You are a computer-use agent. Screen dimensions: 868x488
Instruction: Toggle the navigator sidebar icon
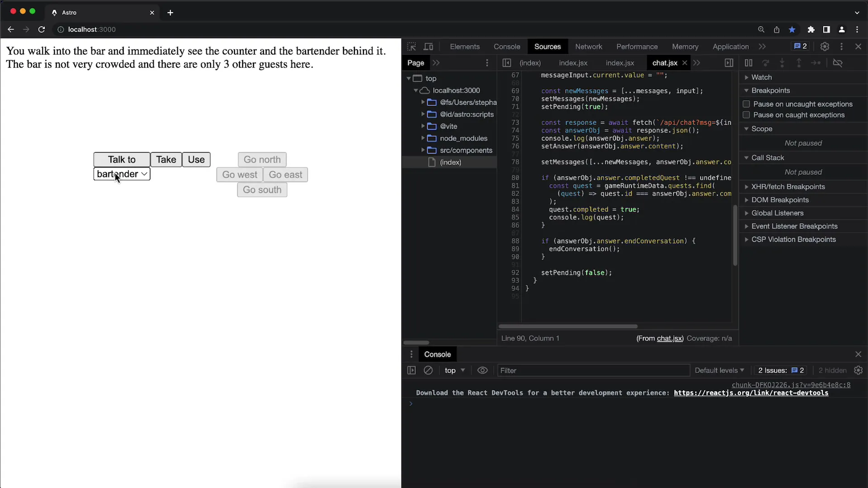coord(506,63)
